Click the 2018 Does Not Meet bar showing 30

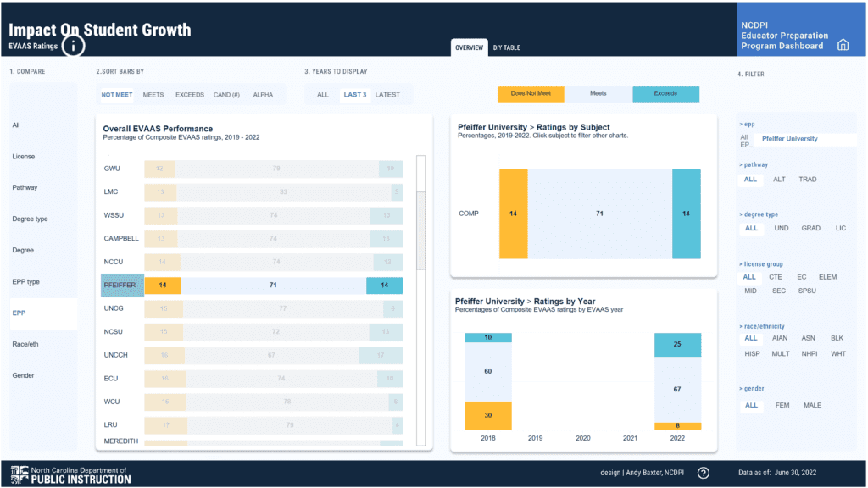(488, 415)
